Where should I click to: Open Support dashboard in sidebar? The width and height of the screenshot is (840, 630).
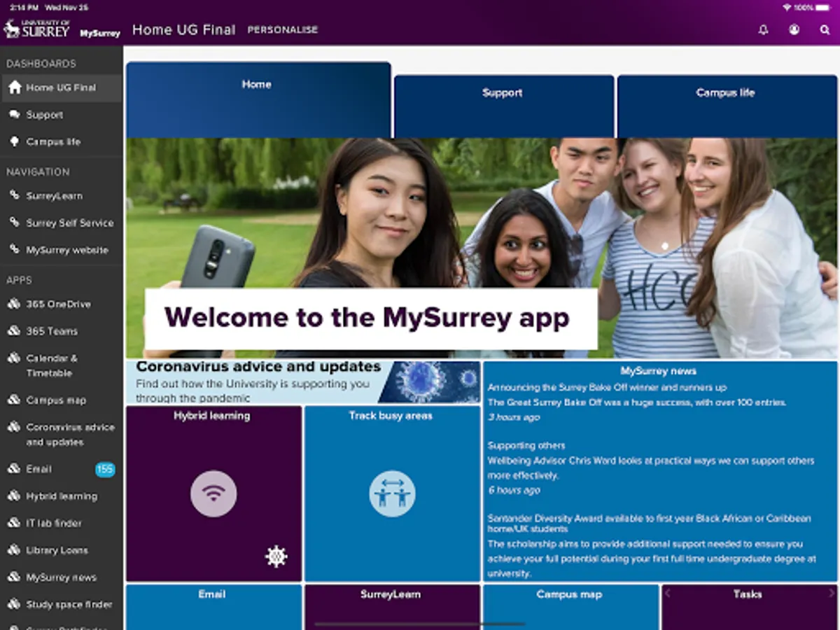point(62,115)
